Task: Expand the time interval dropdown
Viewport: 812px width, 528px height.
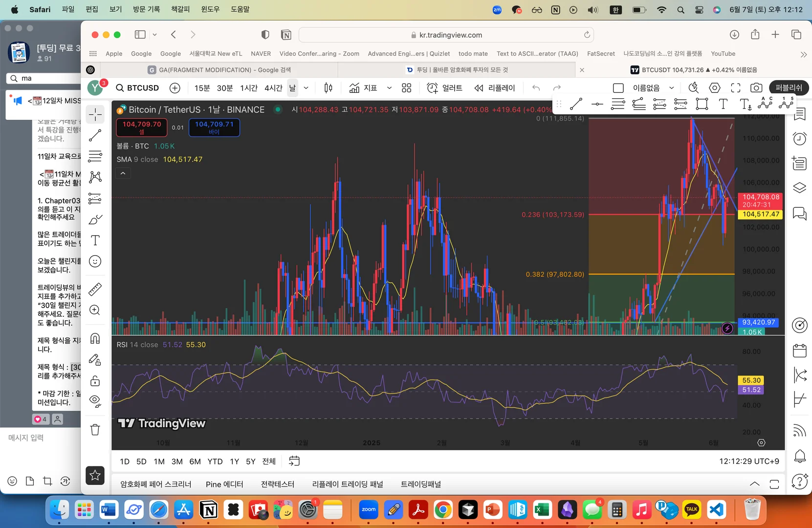Action: coord(306,88)
